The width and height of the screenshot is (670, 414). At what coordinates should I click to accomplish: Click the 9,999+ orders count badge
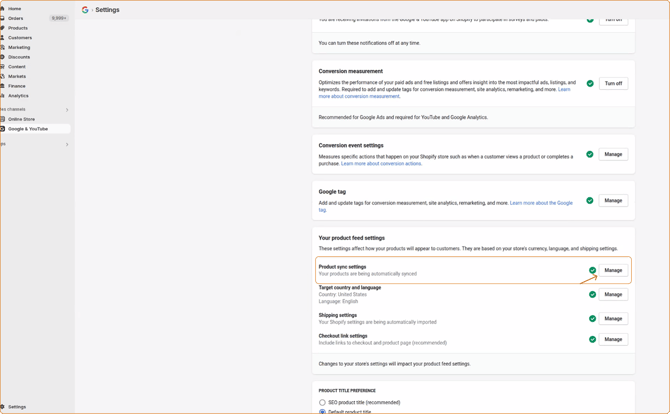click(x=59, y=18)
